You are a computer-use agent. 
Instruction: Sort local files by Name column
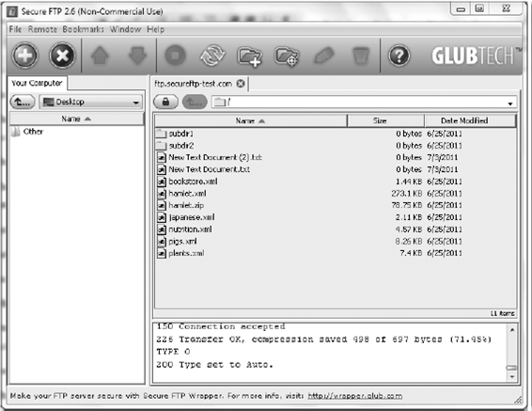click(76, 119)
